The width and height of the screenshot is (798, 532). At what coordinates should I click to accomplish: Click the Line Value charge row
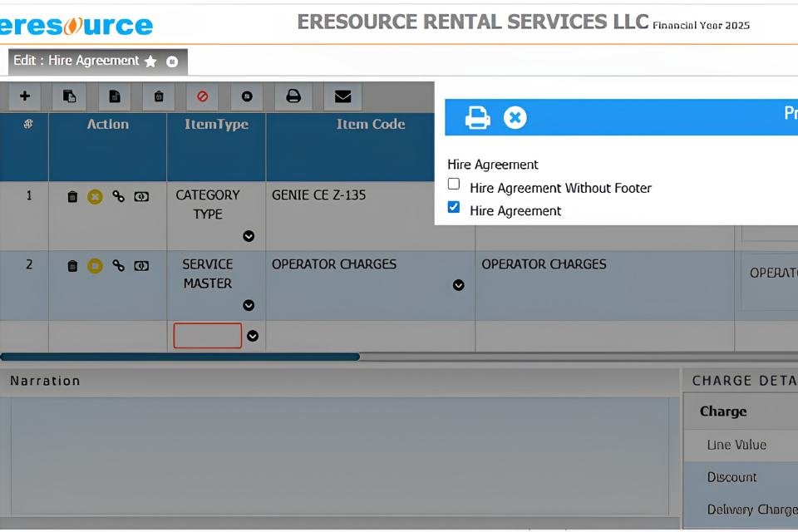point(741,446)
